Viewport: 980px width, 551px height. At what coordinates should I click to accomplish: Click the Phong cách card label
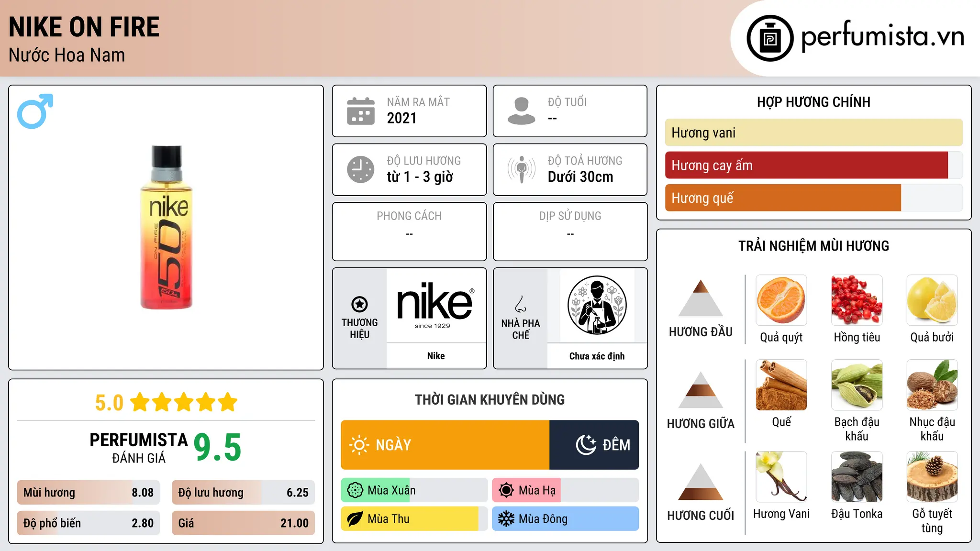409,216
